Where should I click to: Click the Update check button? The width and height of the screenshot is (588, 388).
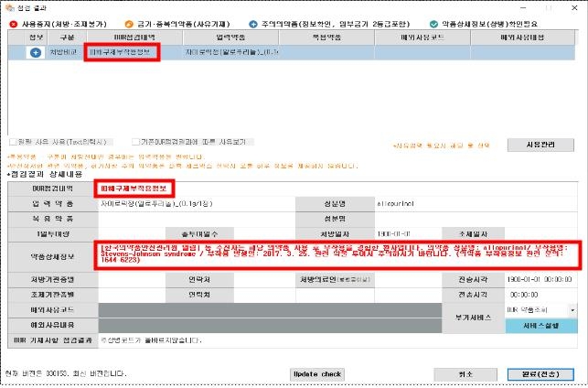coord(317,373)
